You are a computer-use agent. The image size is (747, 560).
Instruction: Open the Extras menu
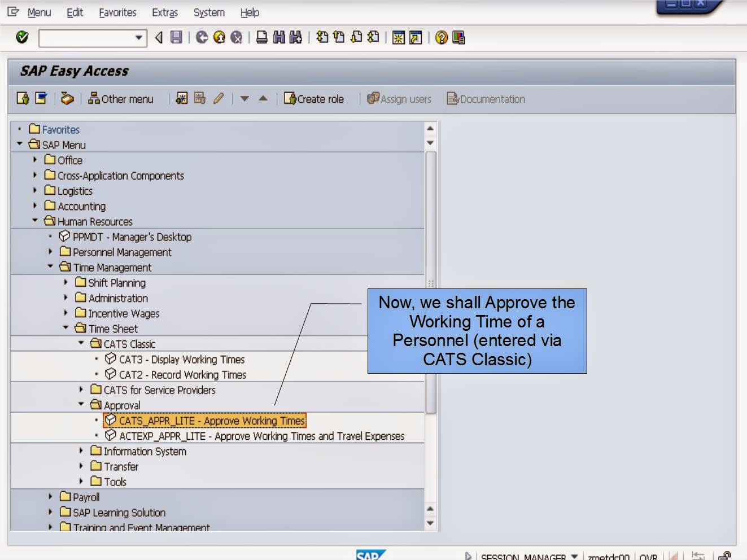click(164, 12)
